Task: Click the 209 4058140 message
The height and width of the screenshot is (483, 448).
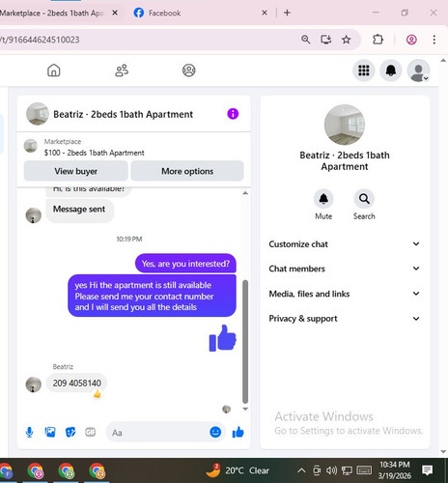Action: [76, 383]
